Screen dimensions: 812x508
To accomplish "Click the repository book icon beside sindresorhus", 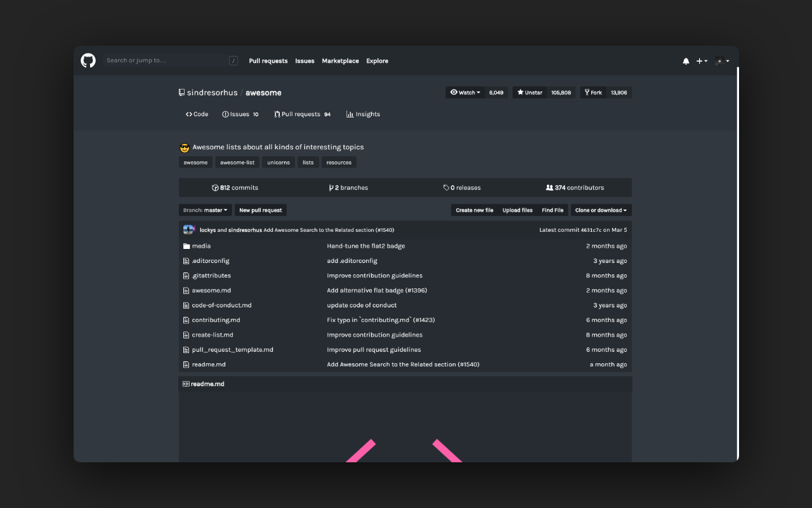I will (181, 93).
